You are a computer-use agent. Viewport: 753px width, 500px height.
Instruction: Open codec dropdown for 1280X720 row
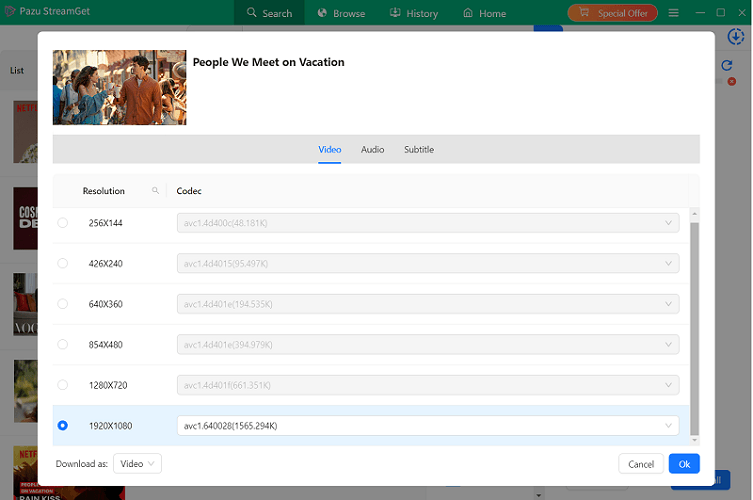click(x=428, y=385)
